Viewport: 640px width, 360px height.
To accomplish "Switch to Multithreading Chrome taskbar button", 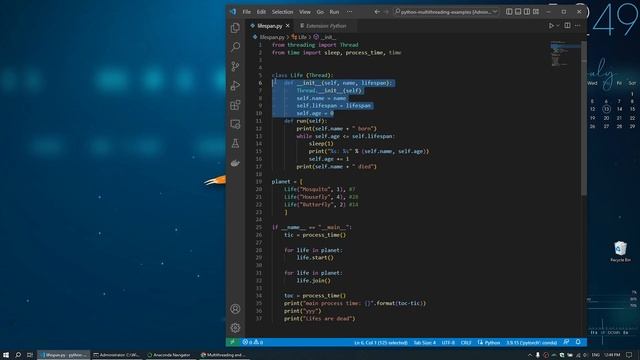I will (223, 355).
